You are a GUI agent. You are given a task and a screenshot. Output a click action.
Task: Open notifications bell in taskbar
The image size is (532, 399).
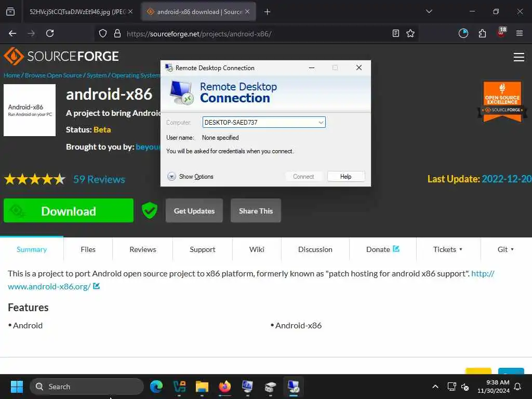(x=518, y=387)
